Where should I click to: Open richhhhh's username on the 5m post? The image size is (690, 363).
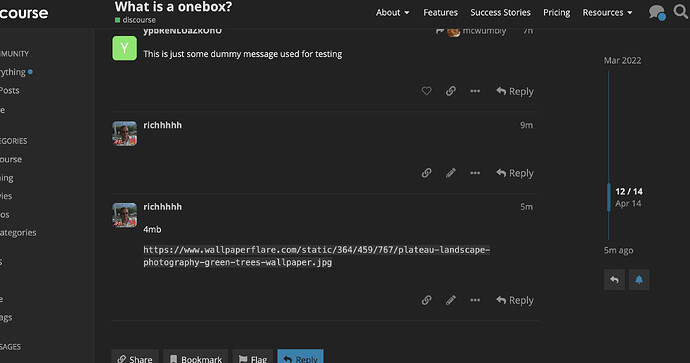click(x=162, y=207)
